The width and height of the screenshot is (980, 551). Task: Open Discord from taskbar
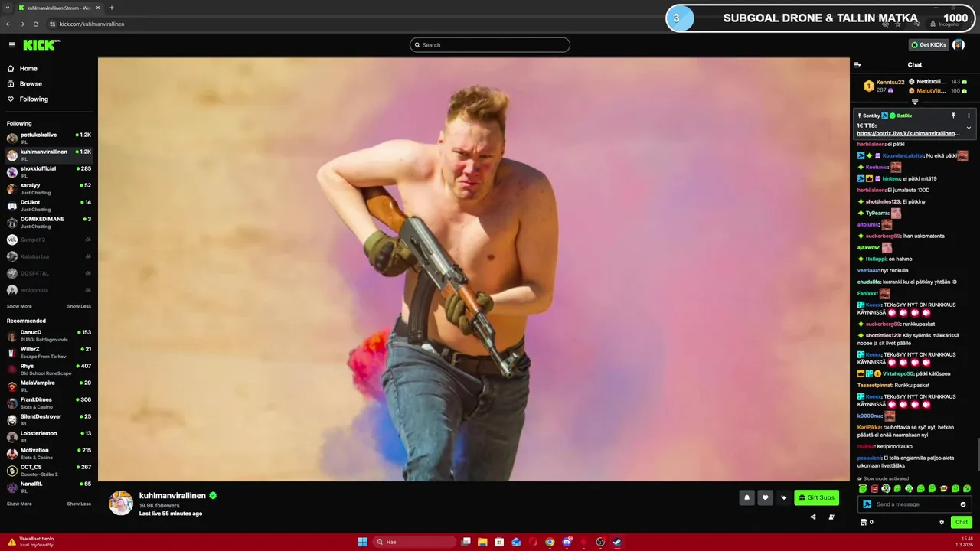pyautogui.click(x=567, y=542)
